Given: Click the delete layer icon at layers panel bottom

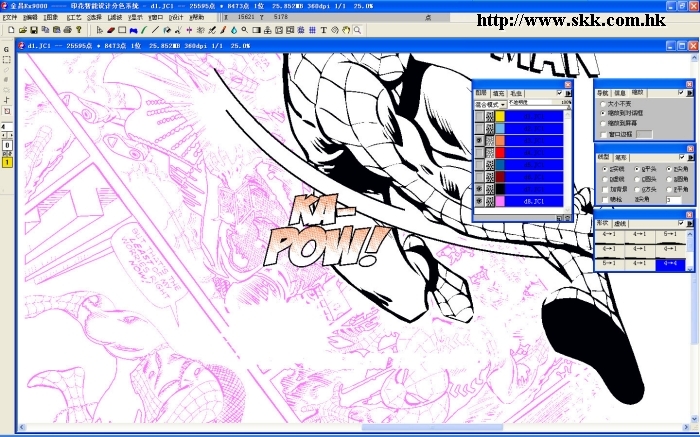Looking at the screenshot, I should pyautogui.click(x=567, y=218).
